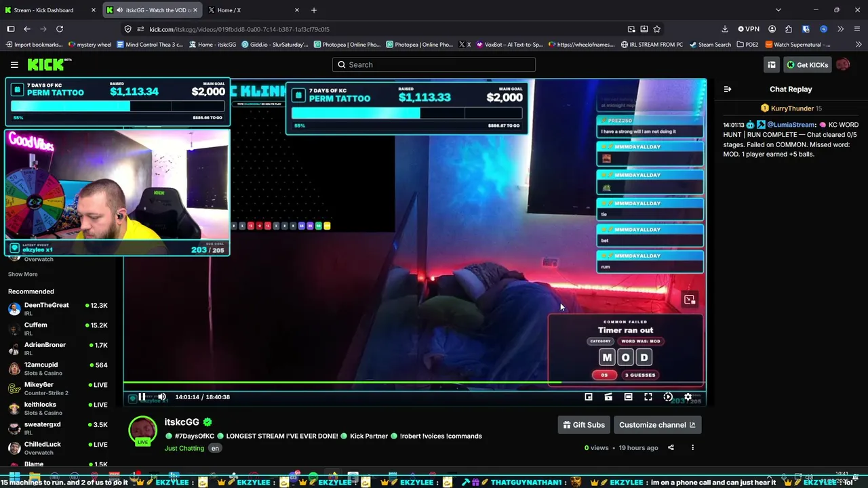The image size is (868, 488).
Task: Open the video's three-dot options menu
Action: click(692, 447)
